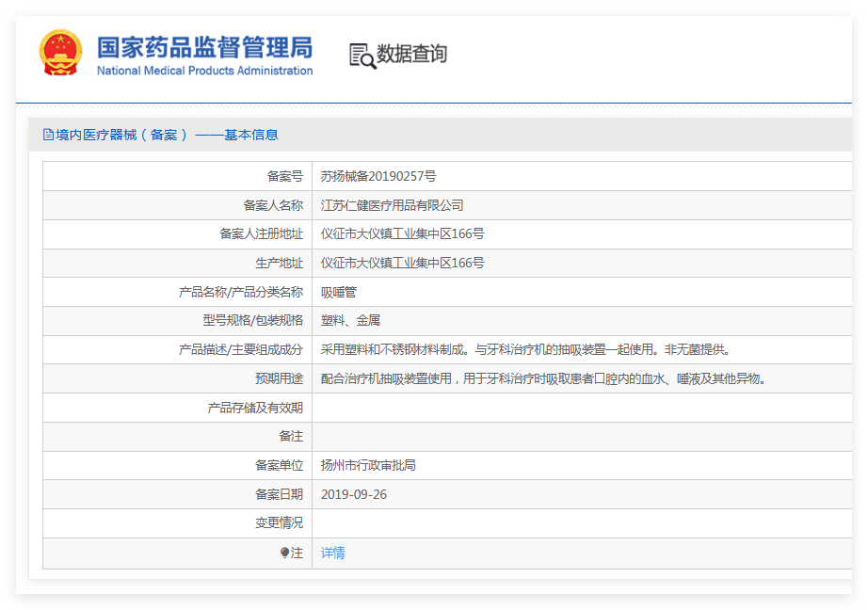The image size is (868, 610).
Task: Open the 详情 link
Action: [x=332, y=553]
